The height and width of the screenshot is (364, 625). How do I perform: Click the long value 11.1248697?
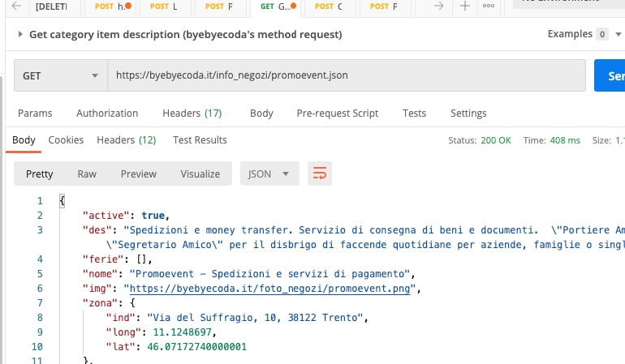182,332
